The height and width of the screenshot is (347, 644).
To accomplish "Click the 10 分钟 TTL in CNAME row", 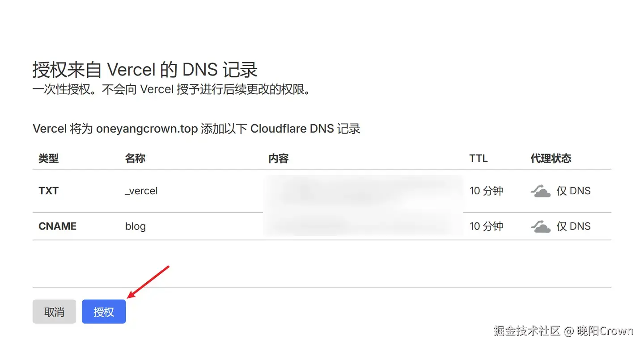I will point(486,226).
